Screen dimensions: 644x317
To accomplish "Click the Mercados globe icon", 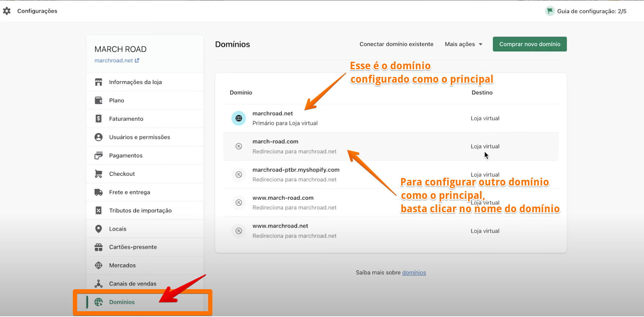I will click(98, 265).
